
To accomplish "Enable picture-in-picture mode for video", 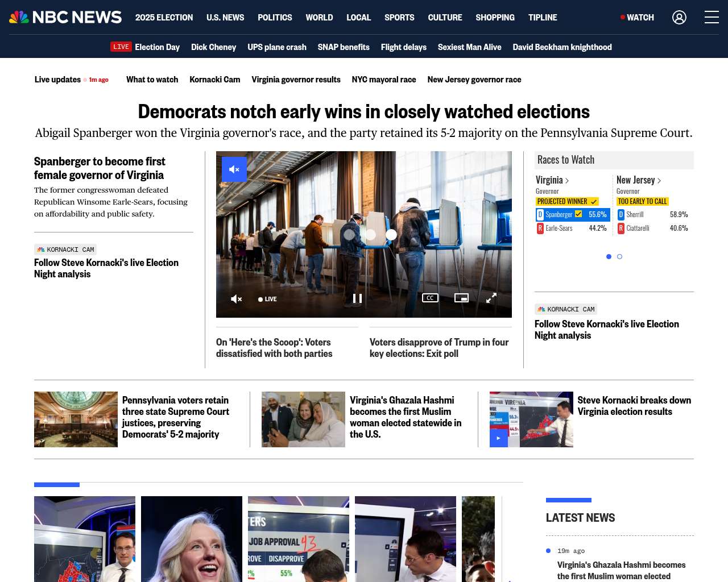I will coord(461,298).
